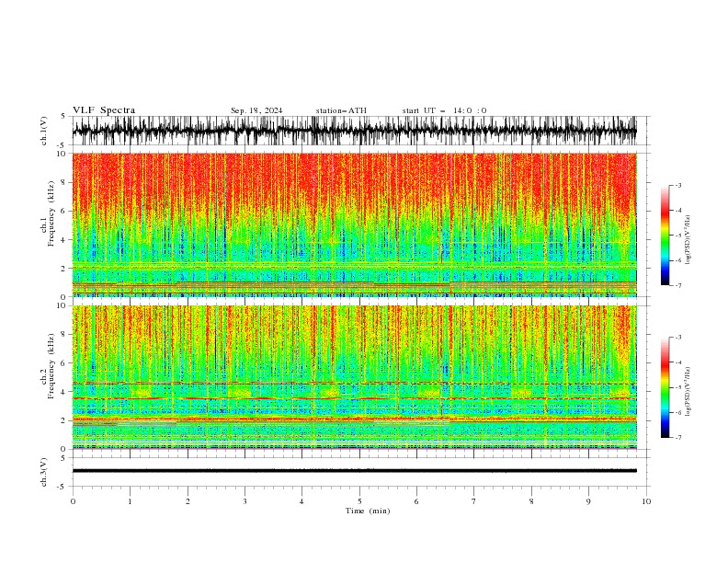Click time-axis tick label "9"
The image size is (728, 563).
(588, 501)
